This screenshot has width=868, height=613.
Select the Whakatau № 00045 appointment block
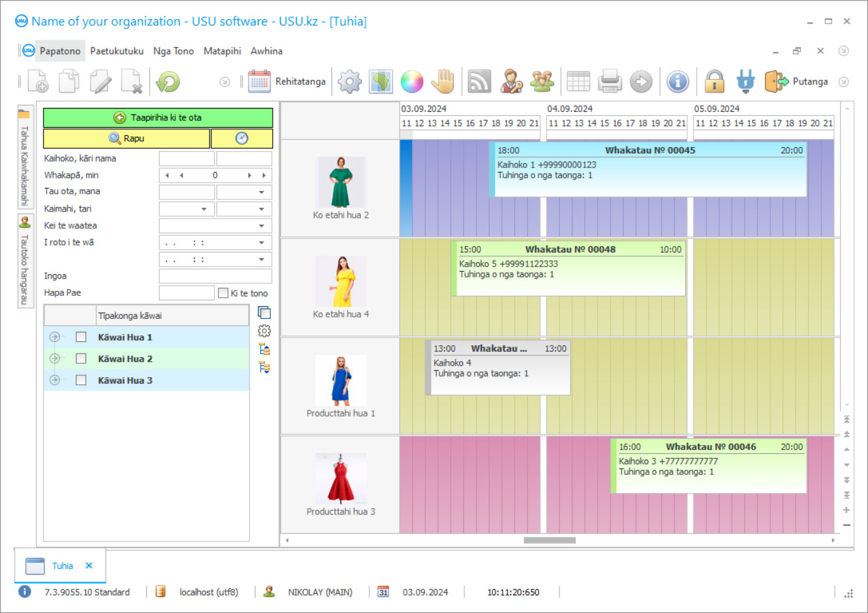[x=648, y=169]
